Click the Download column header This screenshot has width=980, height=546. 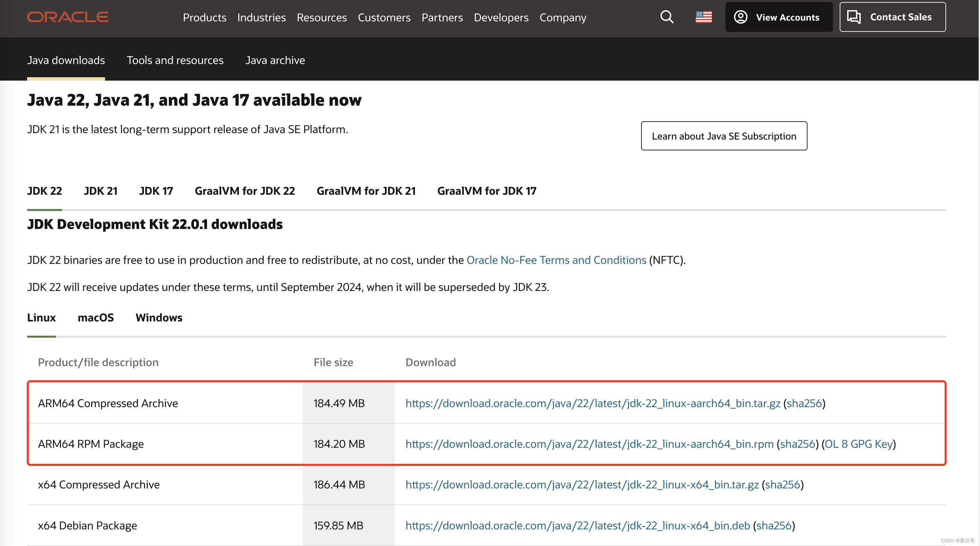point(430,362)
